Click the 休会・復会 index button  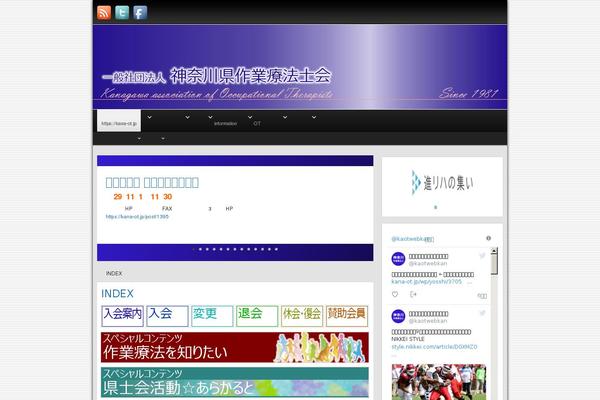click(302, 316)
